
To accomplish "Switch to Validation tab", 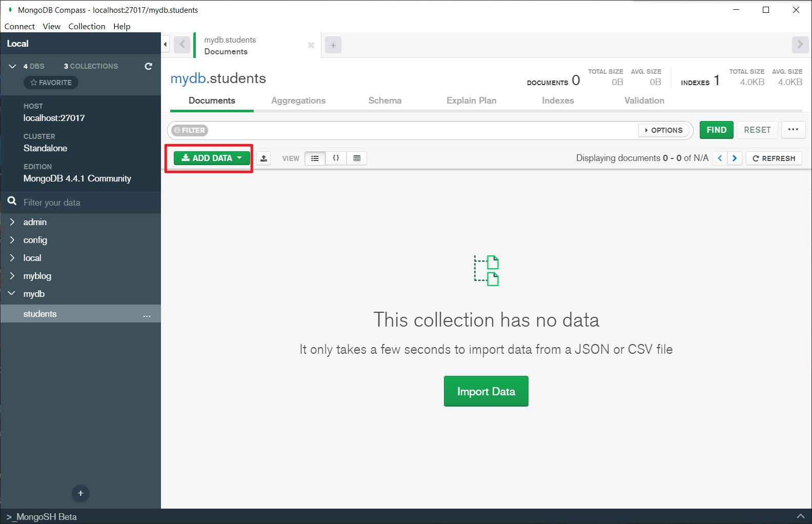I will click(x=644, y=100).
